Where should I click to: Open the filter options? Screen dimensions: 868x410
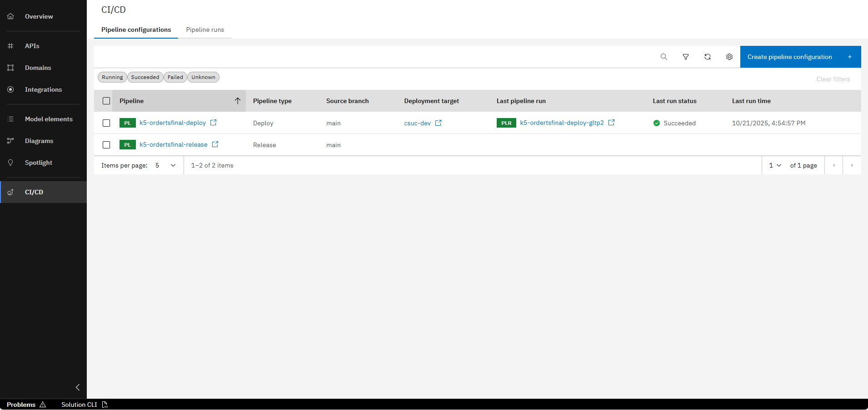click(685, 56)
